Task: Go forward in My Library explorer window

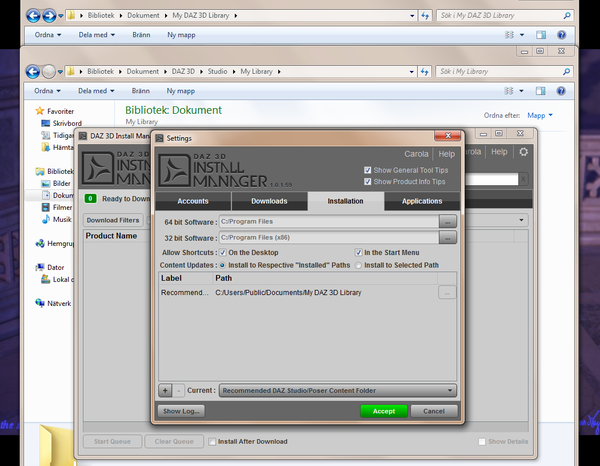Action: coord(49,72)
